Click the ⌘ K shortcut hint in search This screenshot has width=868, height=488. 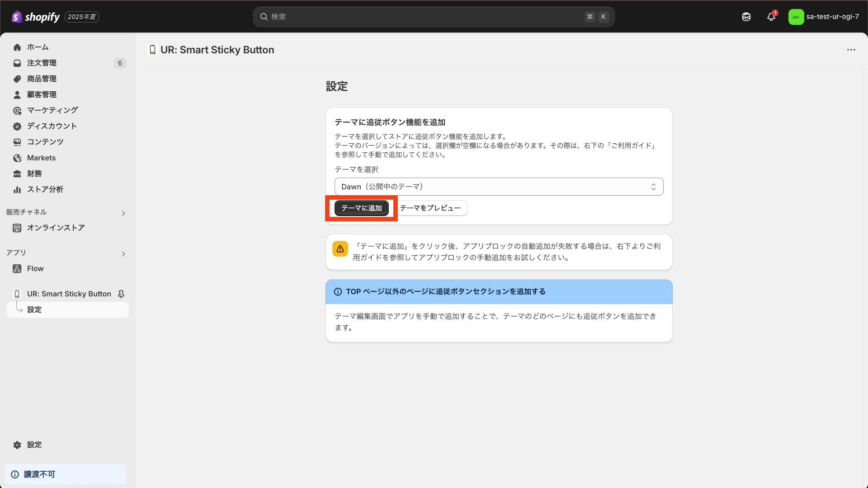click(x=597, y=17)
